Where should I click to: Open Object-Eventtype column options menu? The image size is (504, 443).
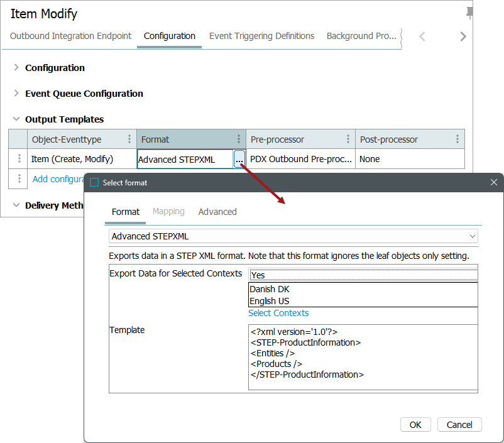[129, 139]
